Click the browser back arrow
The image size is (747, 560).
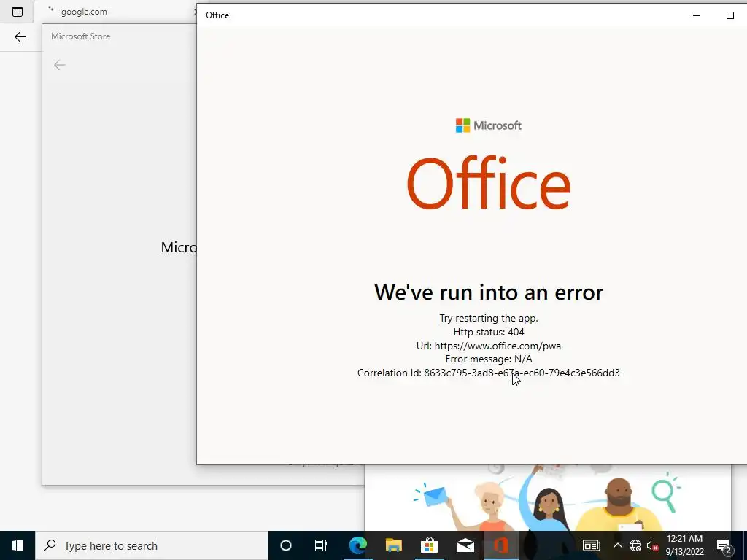tap(20, 36)
